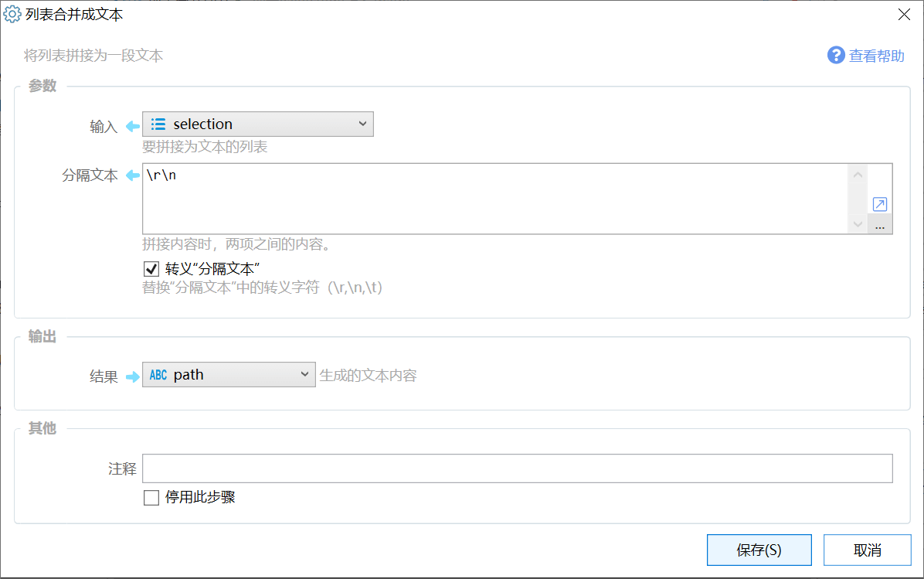This screenshot has width=924, height=579.
Task: Click the list icon in selection dropdown
Action: point(158,124)
